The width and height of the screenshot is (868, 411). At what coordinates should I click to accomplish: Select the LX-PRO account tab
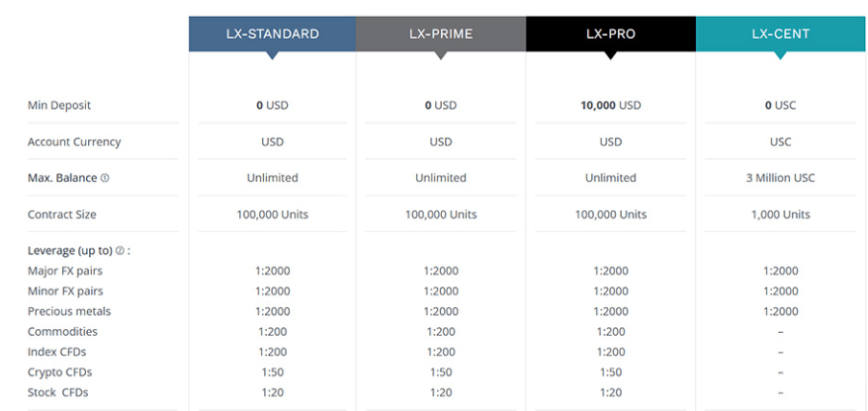point(611,34)
